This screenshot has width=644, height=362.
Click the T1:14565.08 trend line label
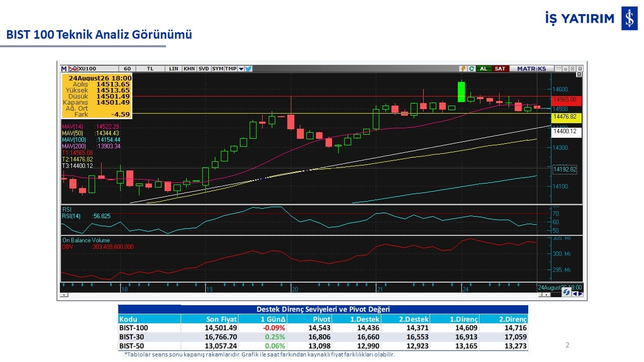point(77,152)
